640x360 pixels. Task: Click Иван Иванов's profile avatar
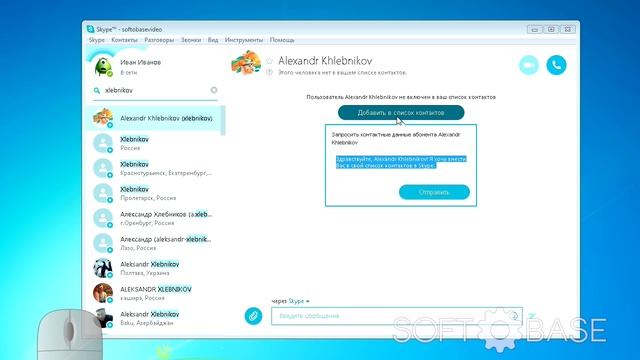click(103, 67)
